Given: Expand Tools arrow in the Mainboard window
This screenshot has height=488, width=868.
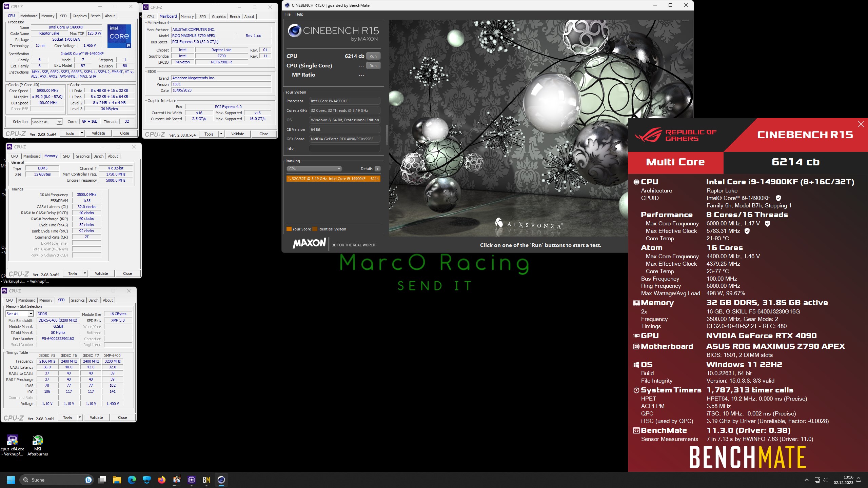Looking at the screenshot, I should (x=221, y=134).
